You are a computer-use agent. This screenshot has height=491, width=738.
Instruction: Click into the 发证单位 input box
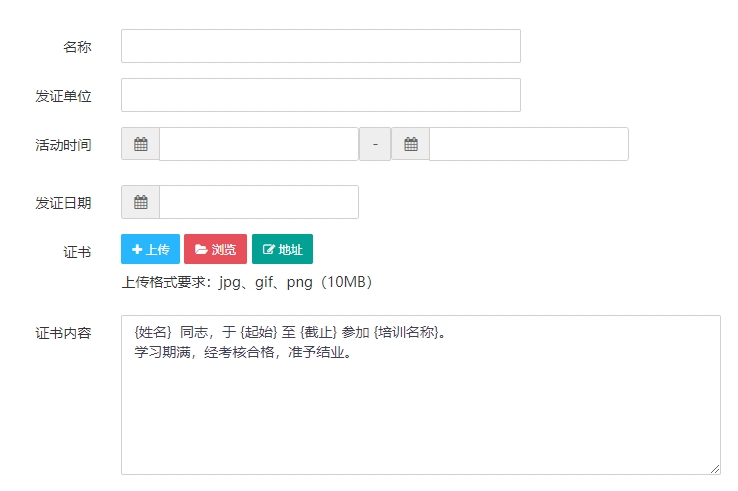point(320,95)
